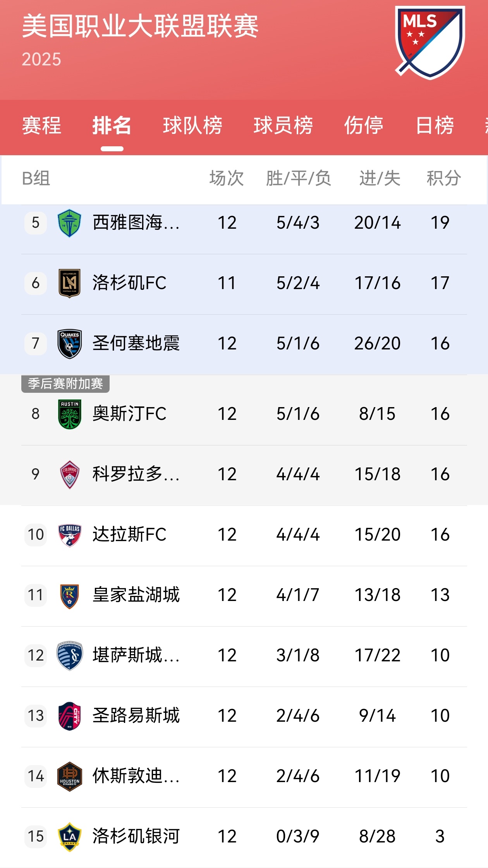The width and height of the screenshot is (488, 868).
Task: Tap the MLS league shield logo
Action: coord(430,43)
